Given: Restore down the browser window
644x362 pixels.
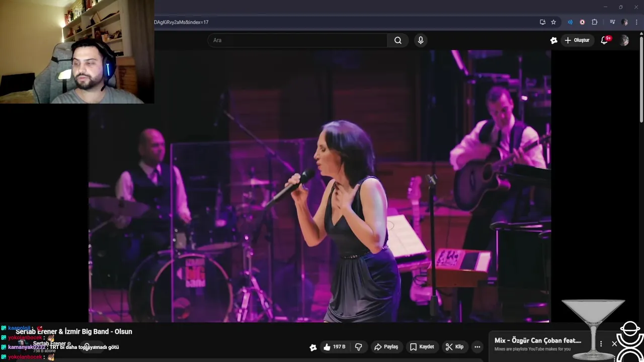Looking at the screenshot, I should tap(620, 7).
